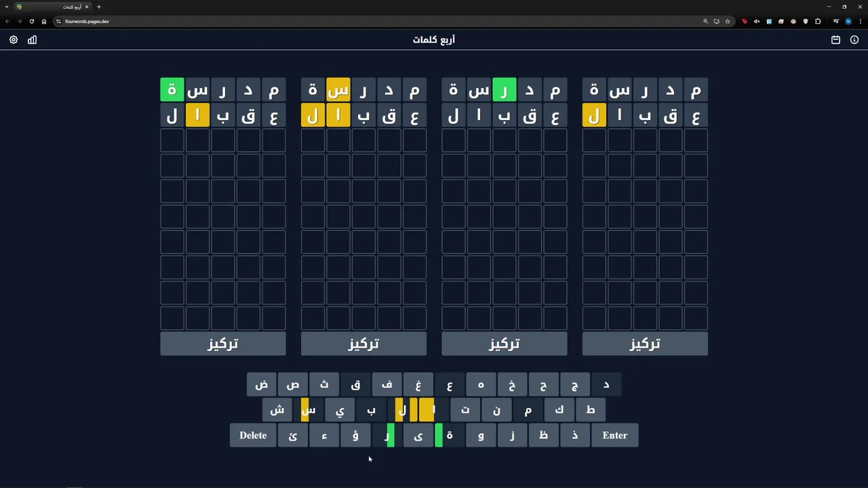This screenshot has width=868, height=488.
Task: Click the shield extension icon
Action: (806, 21)
